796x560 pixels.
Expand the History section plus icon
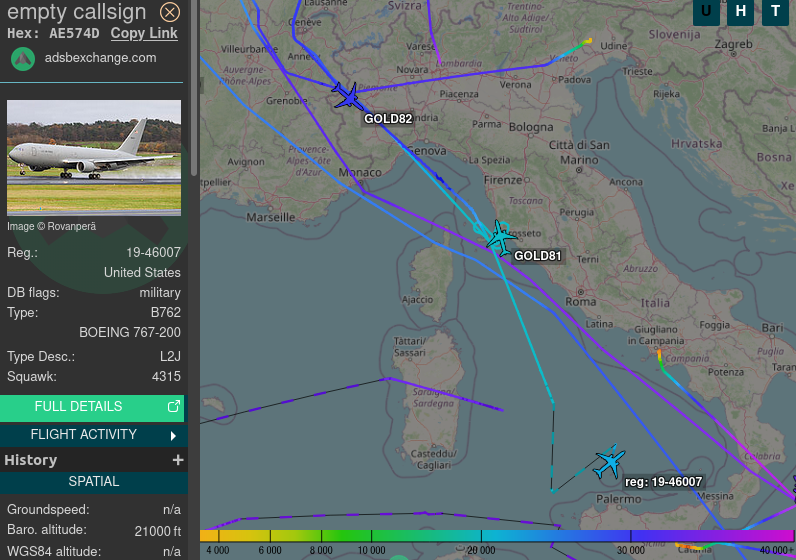pos(178,460)
